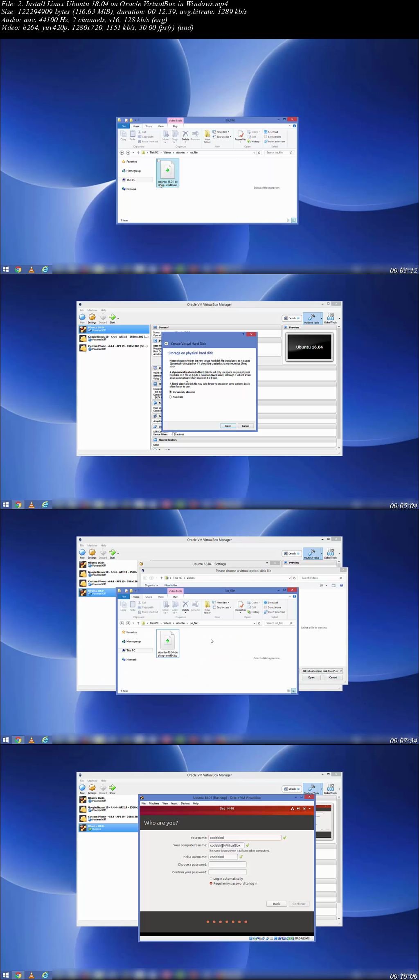Screen dimensions: 419x980
Task: Open Explorer File tab, 00:03:12 frame
Action: pyautogui.click(x=124, y=126)
